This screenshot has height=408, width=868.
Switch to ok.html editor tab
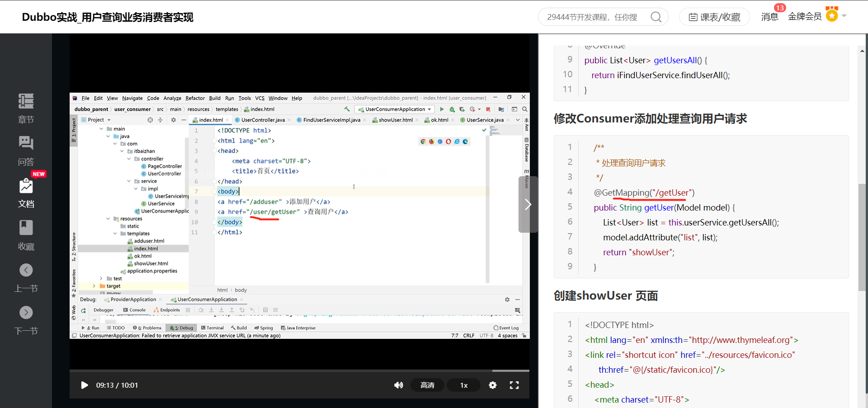click(x=439, y=120)
